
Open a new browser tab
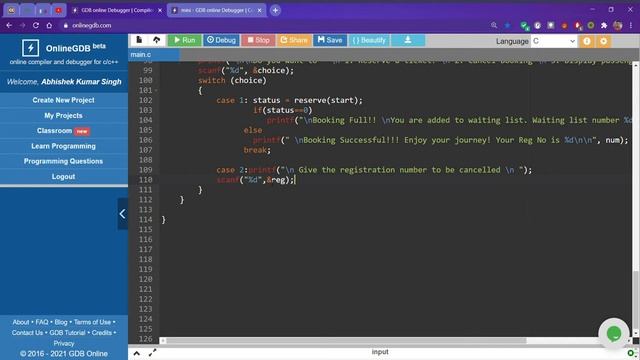point(276,10)
